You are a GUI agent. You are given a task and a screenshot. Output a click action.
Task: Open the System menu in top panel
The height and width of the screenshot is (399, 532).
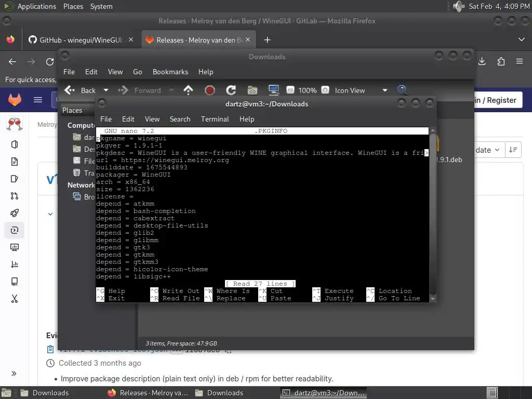tap(101, 6)
